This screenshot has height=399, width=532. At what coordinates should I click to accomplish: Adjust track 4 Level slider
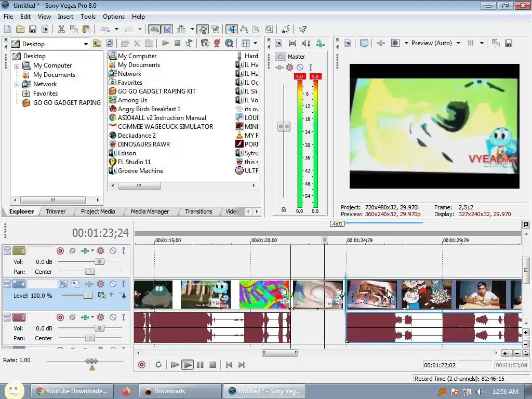pos(88,295)
